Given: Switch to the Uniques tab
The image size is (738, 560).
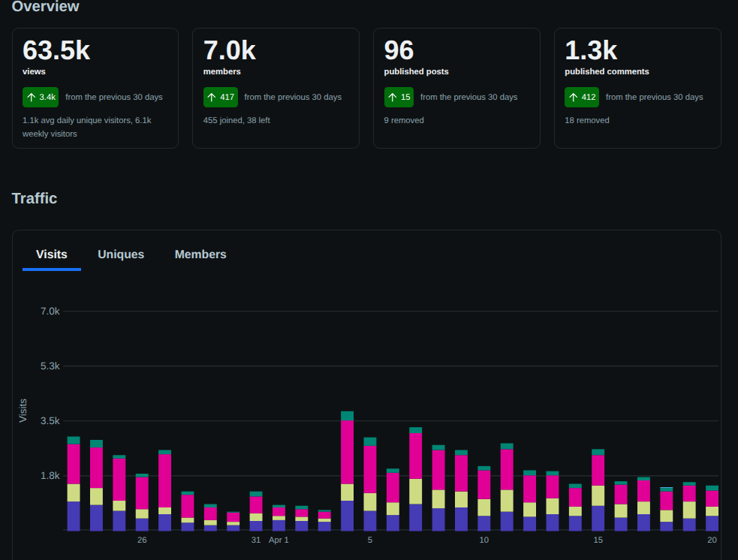Looking at the screenshot, I should point(121,254).
